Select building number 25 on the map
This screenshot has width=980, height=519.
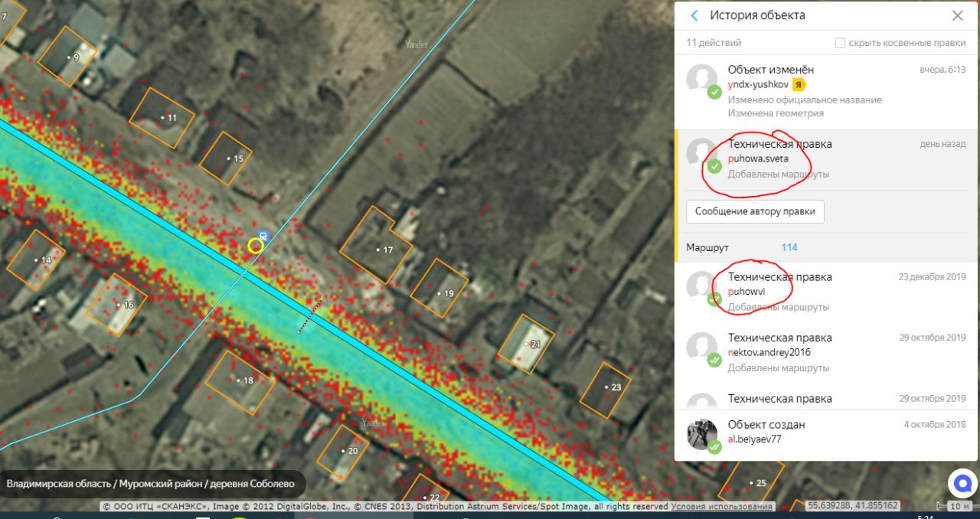(x=751, y=483)
